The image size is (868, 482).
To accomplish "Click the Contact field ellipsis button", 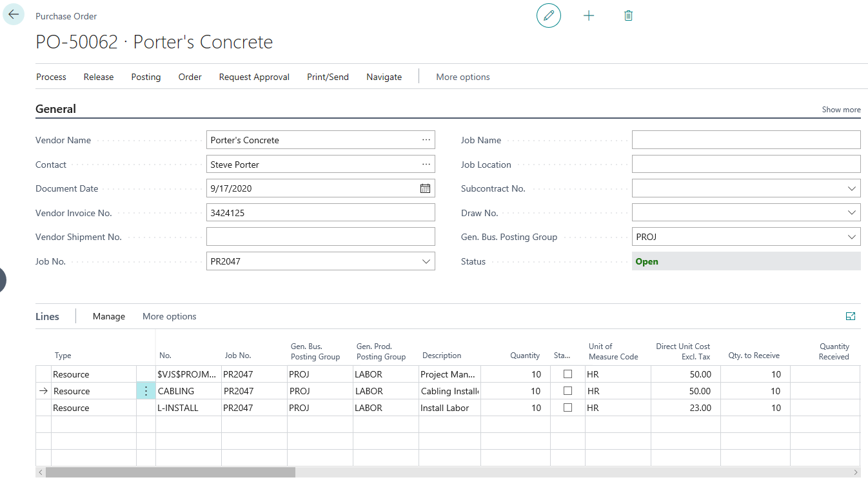I will 426,165.
